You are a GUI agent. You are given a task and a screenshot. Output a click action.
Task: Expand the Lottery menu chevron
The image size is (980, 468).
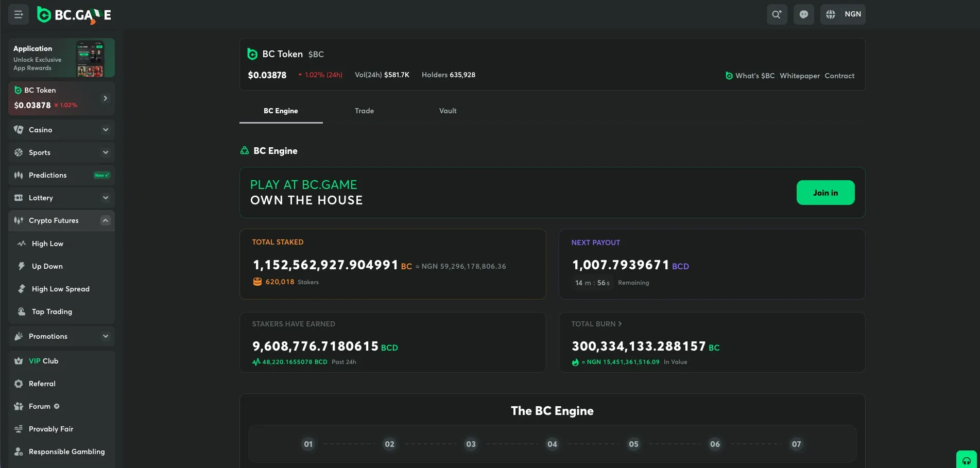[x=106, y=198]
